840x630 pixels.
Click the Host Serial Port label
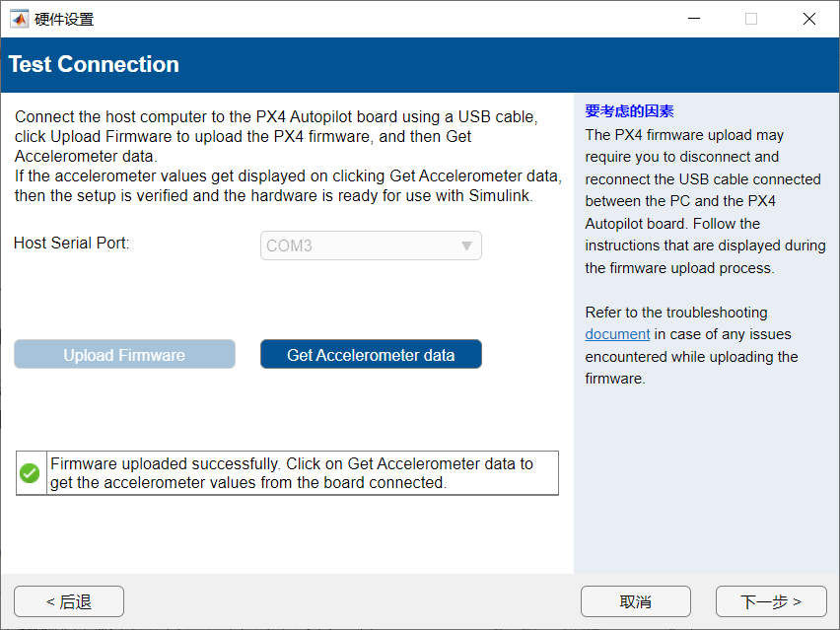click(72, 243)
